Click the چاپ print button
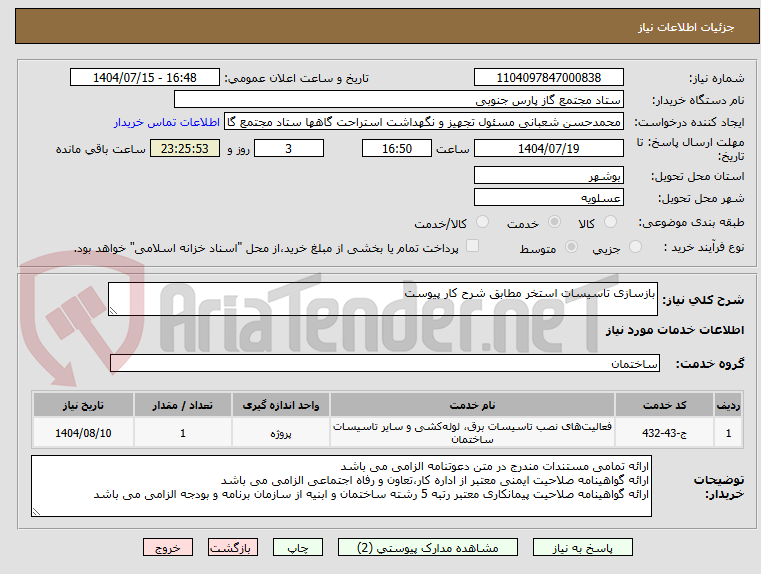The width and height of the screenshot is (761, 574). (x=298, y=547)
